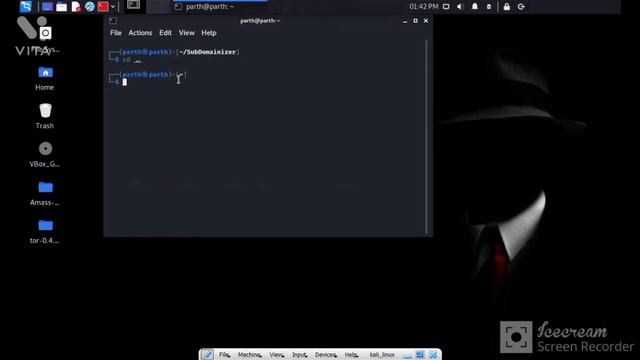
Task: Open VirtualBox Devices menu dropdown
Action: tap(325, 355)
